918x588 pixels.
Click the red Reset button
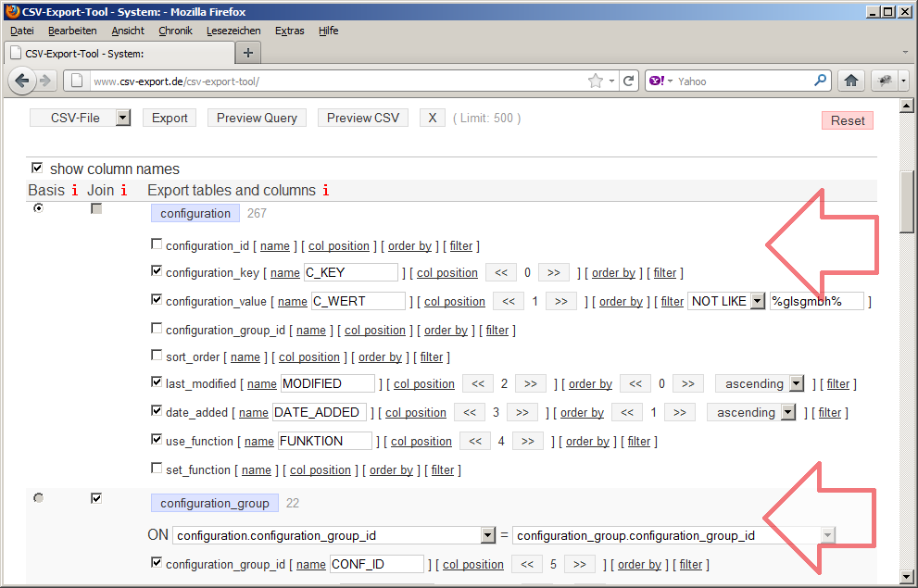pyautogui.click(x=848, y=120)
